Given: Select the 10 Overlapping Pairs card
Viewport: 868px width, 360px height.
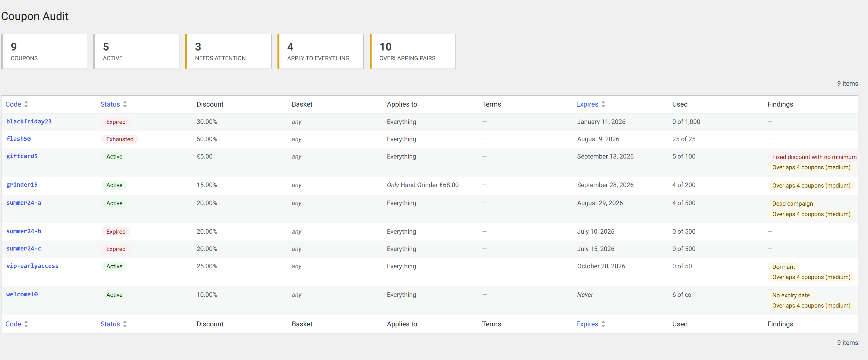Looking at the screenshot, I should 413,51.
